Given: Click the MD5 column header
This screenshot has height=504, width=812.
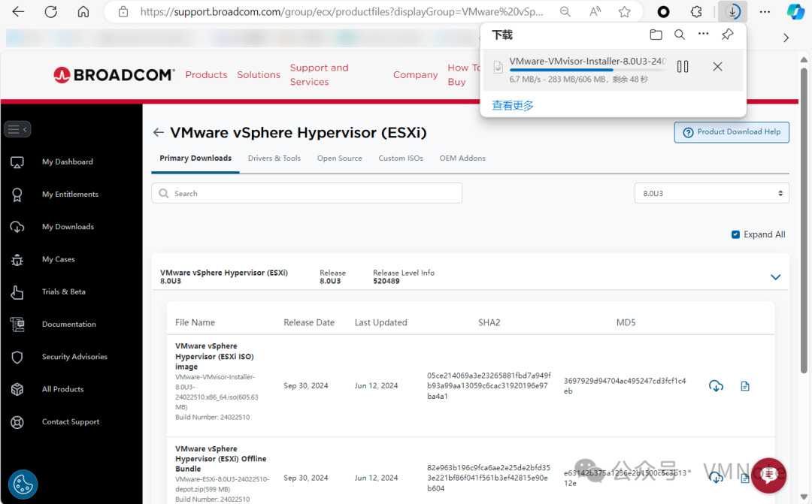Looking at the screenshot, I should pyautogui.click(x=626, y=322).
